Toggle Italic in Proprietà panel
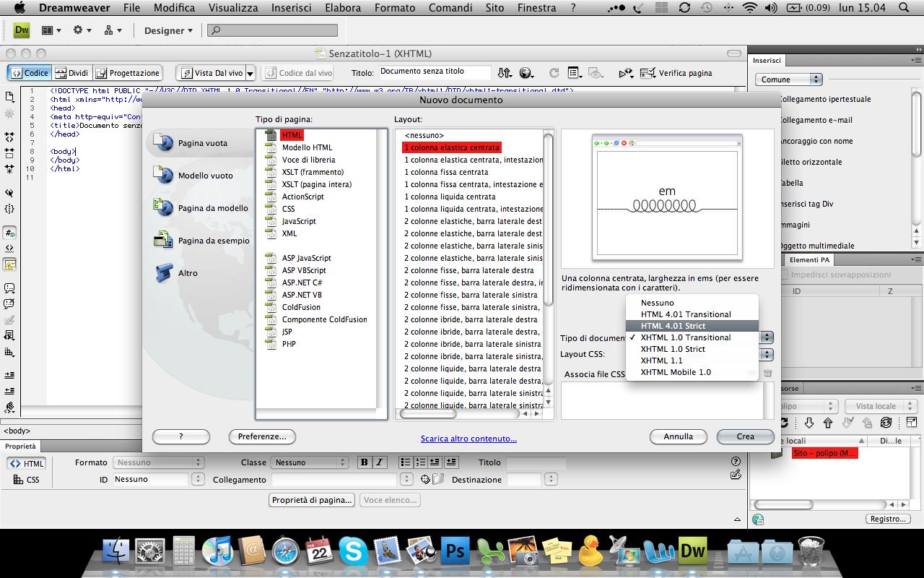 [380, 462]
